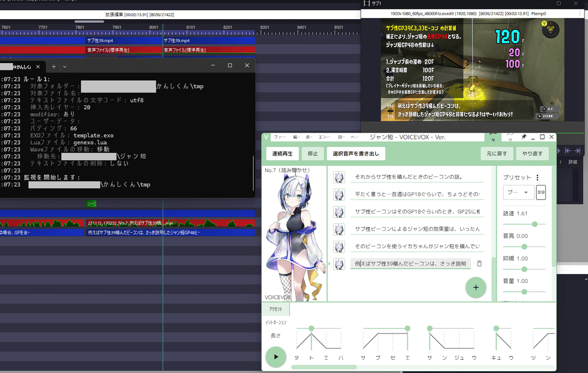Select the アクセント tab
The height and width of the screenshot is (373, 588).
point(276,309)
